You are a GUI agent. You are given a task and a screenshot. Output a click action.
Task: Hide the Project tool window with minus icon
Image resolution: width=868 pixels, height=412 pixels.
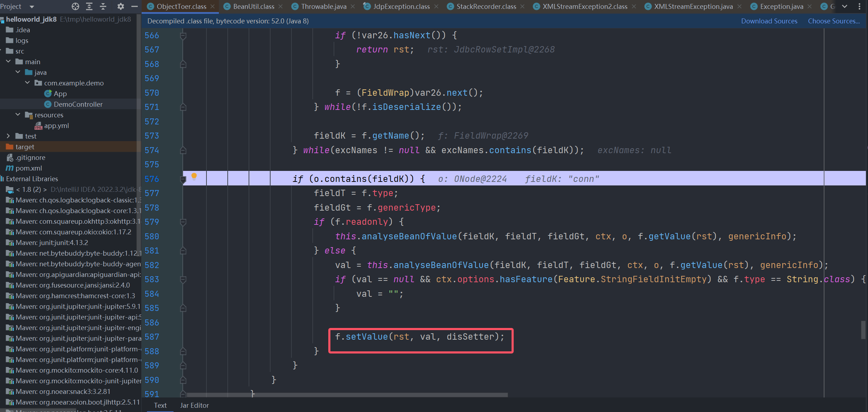click(x=134, y=6)
